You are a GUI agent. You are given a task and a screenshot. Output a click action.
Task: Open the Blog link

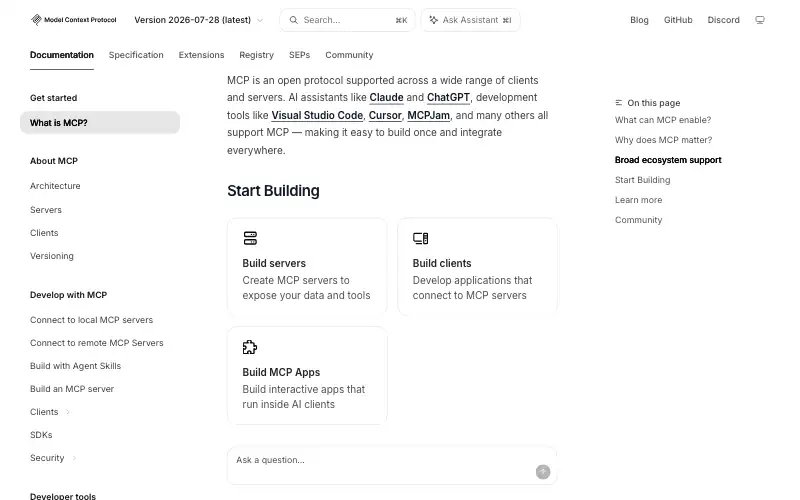[x=639, y=20]
